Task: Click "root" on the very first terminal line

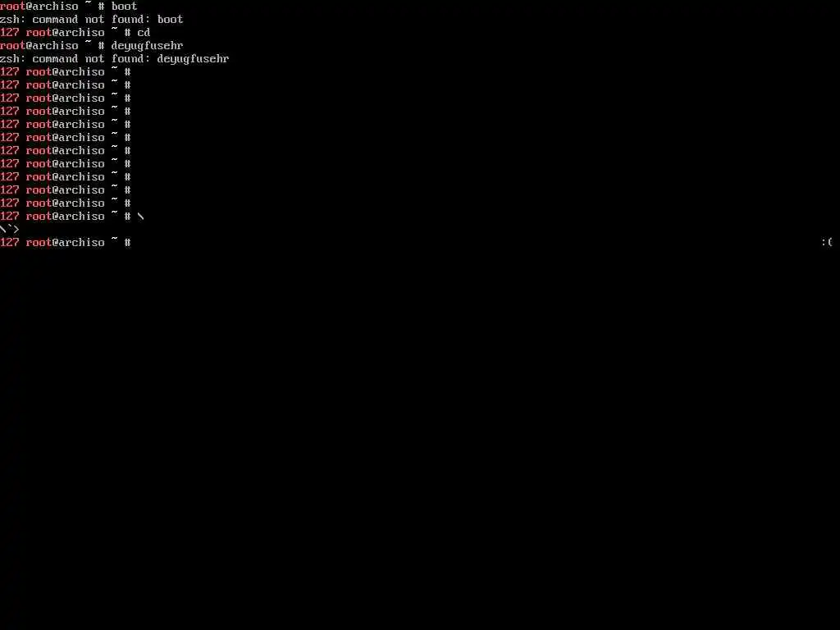Action: pyautogui.click(x=13, y=7)
